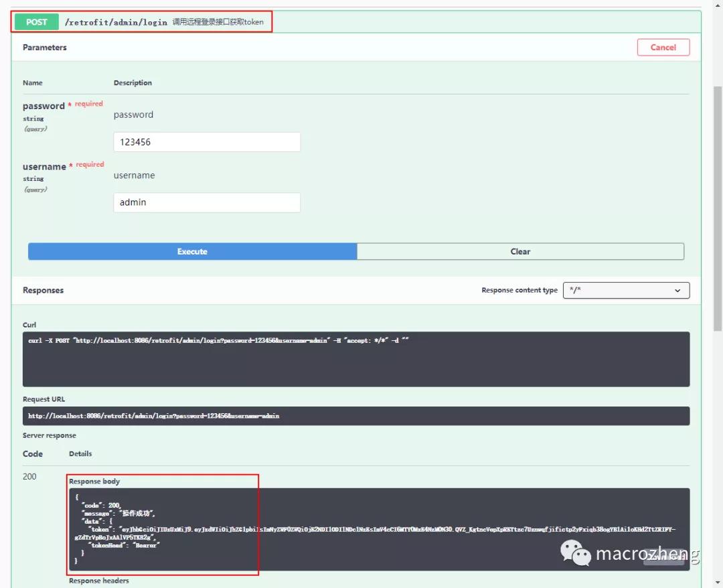
Task: Click Cancel to exit try-it-out mode
Action: point(663,47)
